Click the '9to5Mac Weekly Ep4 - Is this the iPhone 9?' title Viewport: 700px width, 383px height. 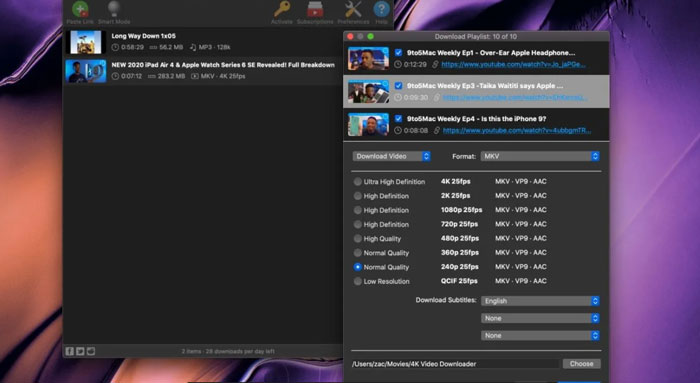tap(476, 119)
